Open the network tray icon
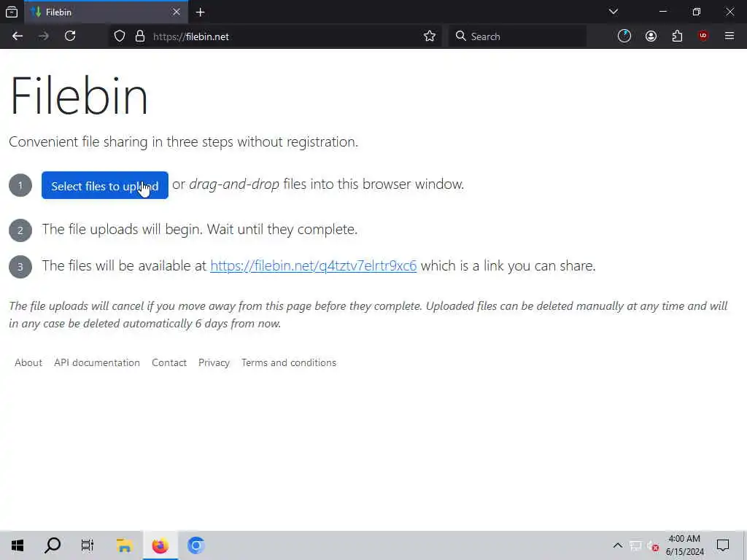The width and height of the screenshot is (747, 560). 635,545
